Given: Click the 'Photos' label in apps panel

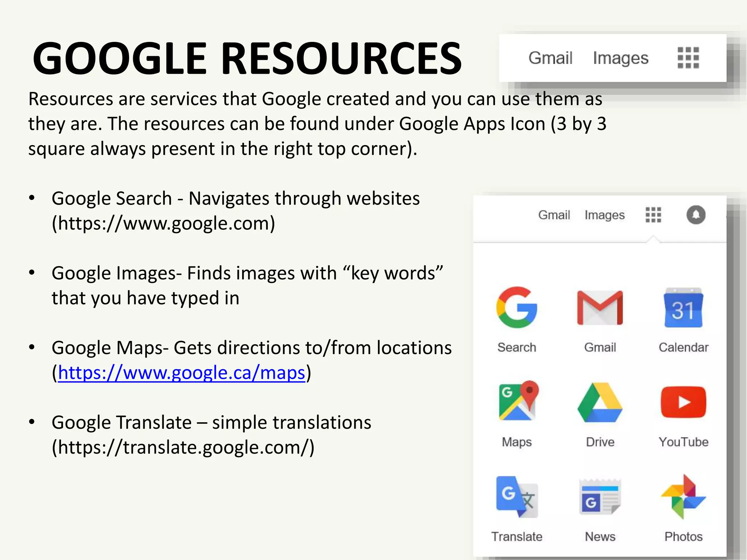Looking at the screenshot, I should point(684,537).
